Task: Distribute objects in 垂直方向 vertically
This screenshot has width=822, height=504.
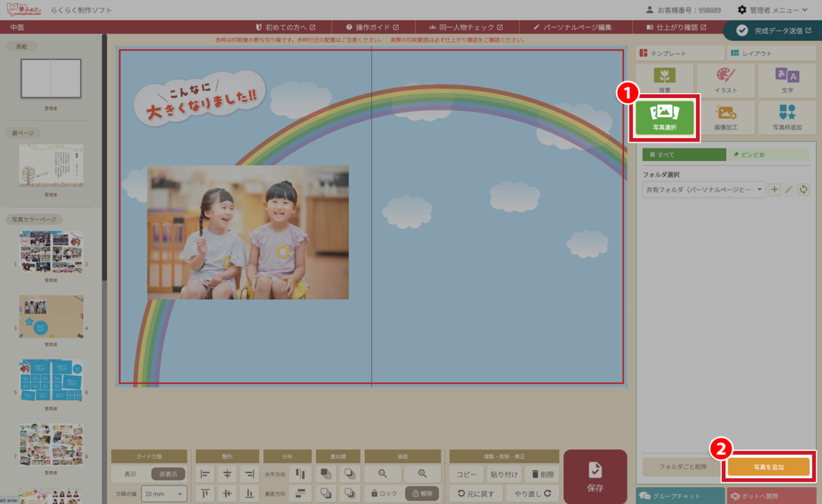Action: pyautogui.click(x=300, y=493)
